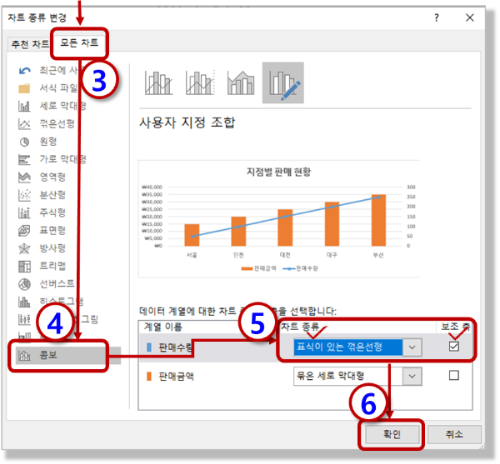Viewport: 500px width, 464px height.
Task: Select the Combo chart icon
Action: click(24, 355)
